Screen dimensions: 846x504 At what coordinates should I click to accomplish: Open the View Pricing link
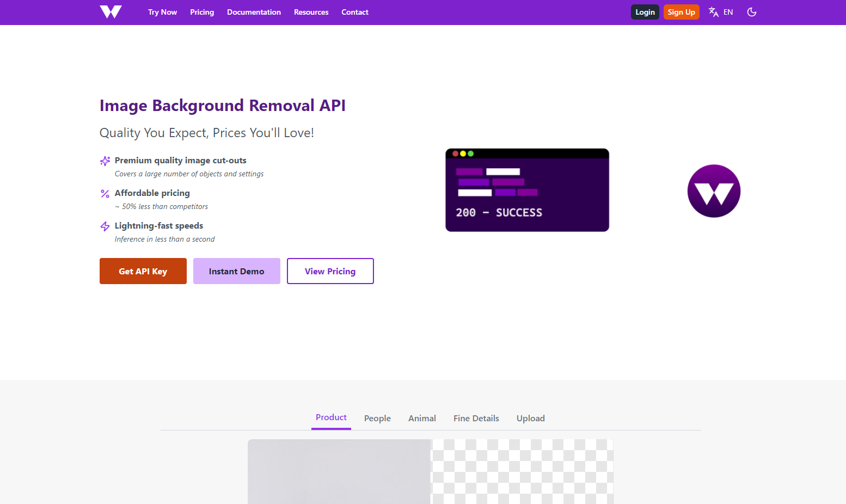pyautogui.click(x=330, y=271)
